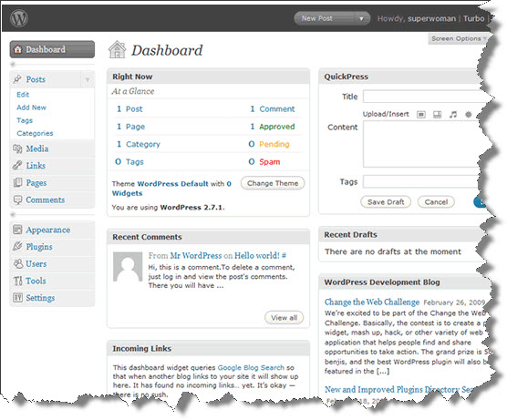Click the Plugins plug icon
The image size is (507, 420).
pyautogui.click(x=17, y=247)
